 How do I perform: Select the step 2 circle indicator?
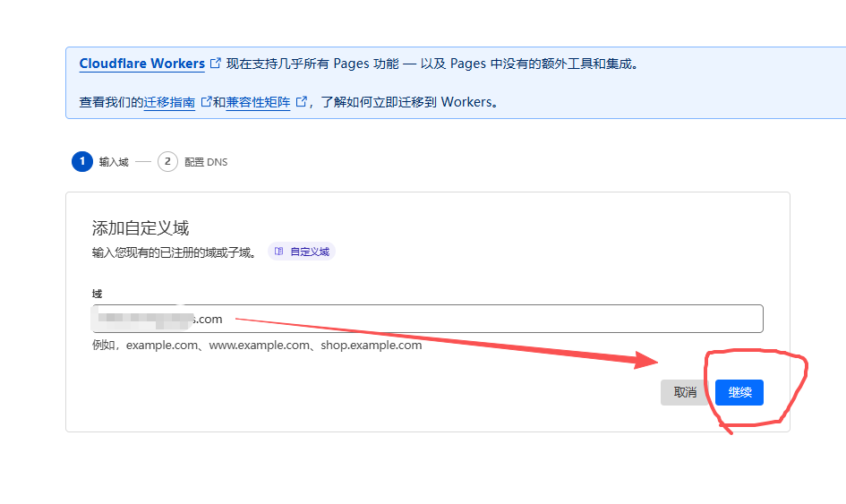167,162
